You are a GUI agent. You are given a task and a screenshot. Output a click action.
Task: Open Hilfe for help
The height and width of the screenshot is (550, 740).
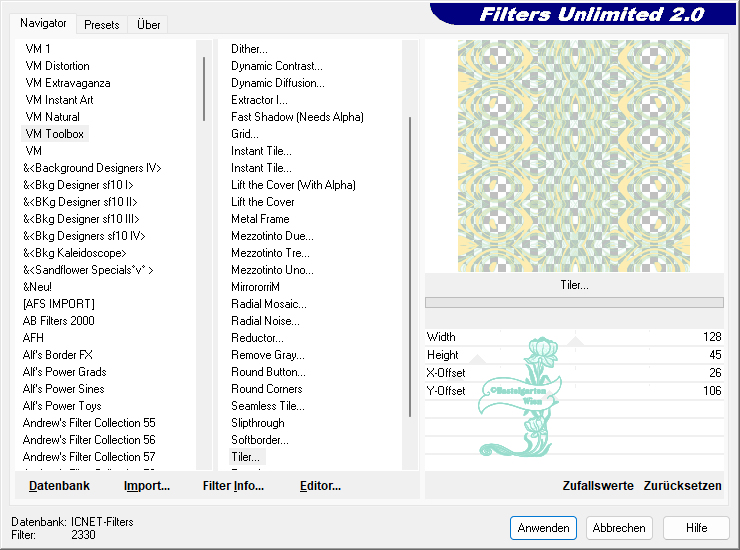696,527
